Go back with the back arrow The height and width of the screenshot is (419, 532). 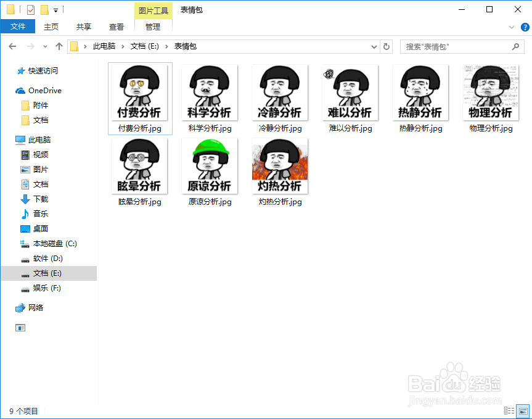coord(12,46)
